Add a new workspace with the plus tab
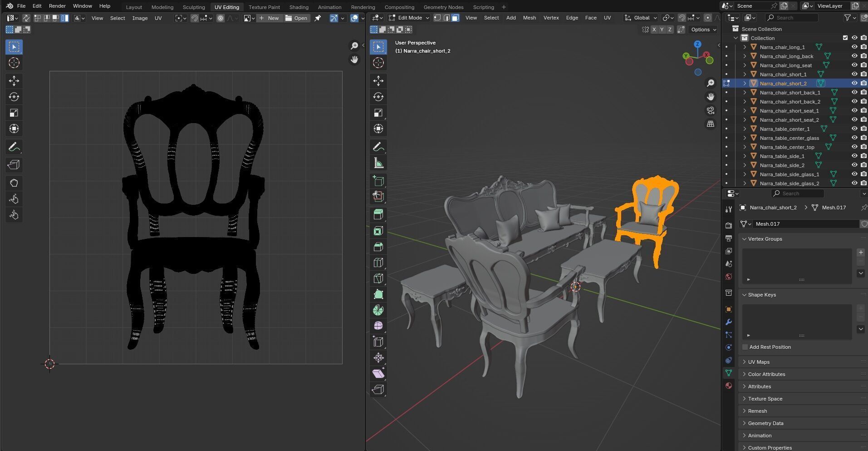The width and height of the screenshot is (868, 451). tap(504, 7)
